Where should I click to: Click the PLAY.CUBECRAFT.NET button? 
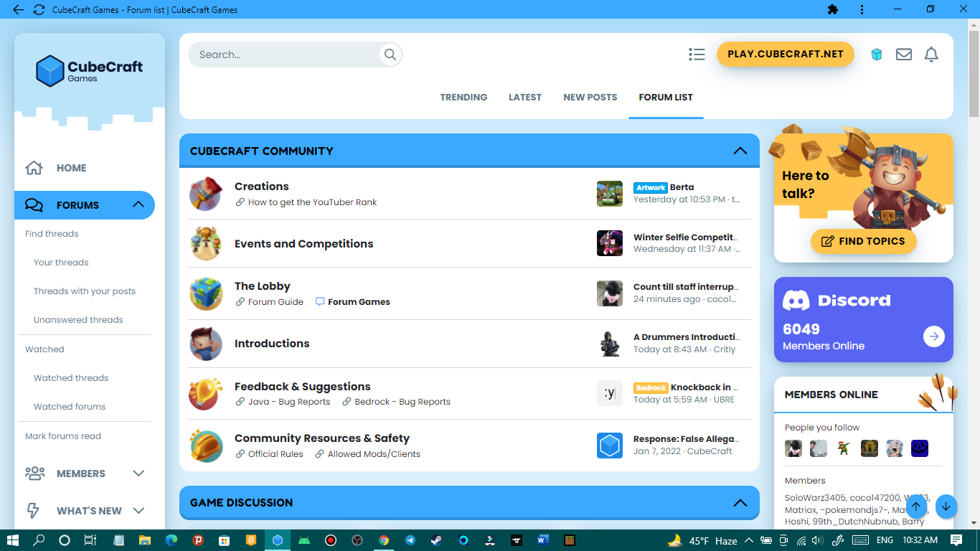pyautogui.click(x=786, y=54)
